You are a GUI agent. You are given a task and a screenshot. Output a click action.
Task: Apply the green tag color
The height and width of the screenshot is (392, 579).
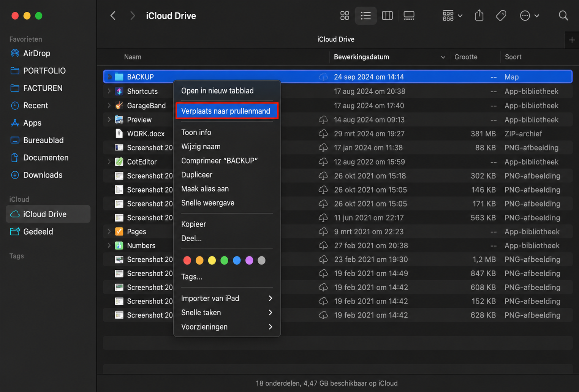(x=224, y=260)
